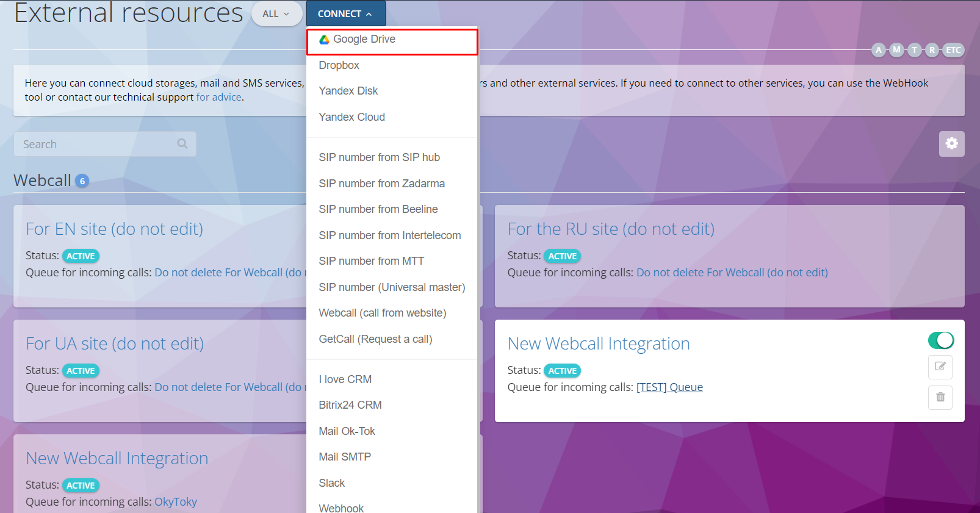Viewport: 980px width, 513px height.
Task: Choose Webcall (call from website) option
Action: tap(382, 313)
